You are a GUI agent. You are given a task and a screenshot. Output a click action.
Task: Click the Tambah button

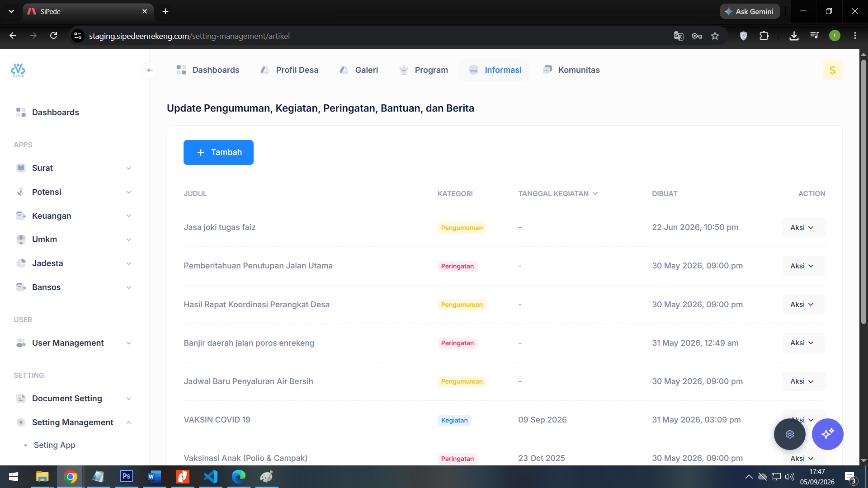pyautogui.click(x=218, y=152)
